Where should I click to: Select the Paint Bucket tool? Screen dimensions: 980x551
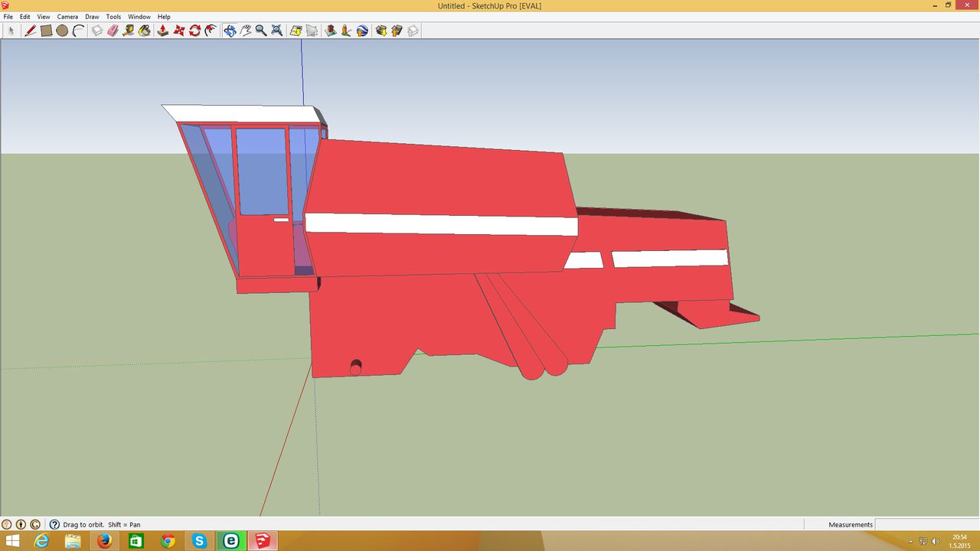(x=145, y=31)
